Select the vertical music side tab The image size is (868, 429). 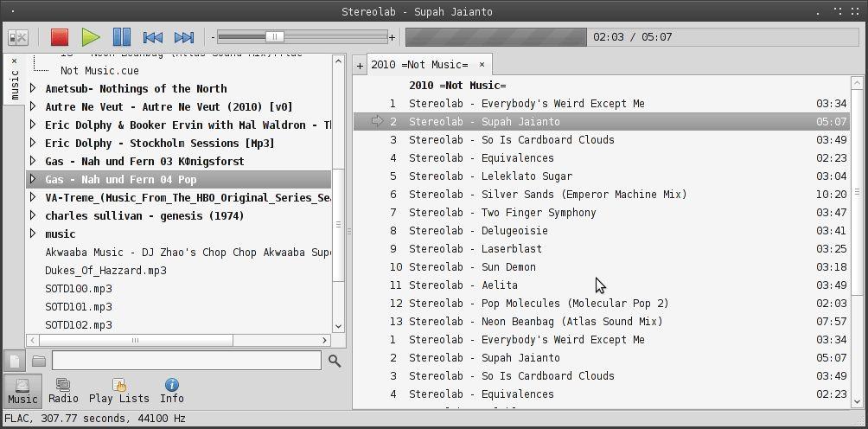15,79
